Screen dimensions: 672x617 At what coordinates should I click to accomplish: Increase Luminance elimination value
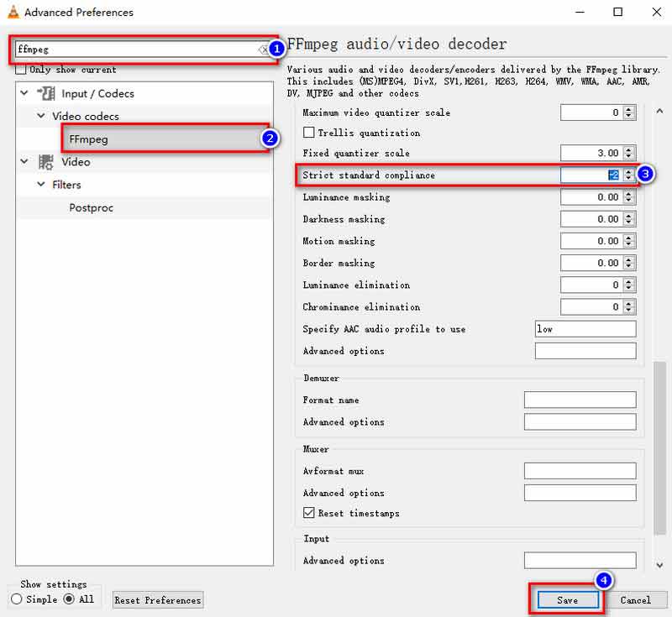tap(628, 282)
